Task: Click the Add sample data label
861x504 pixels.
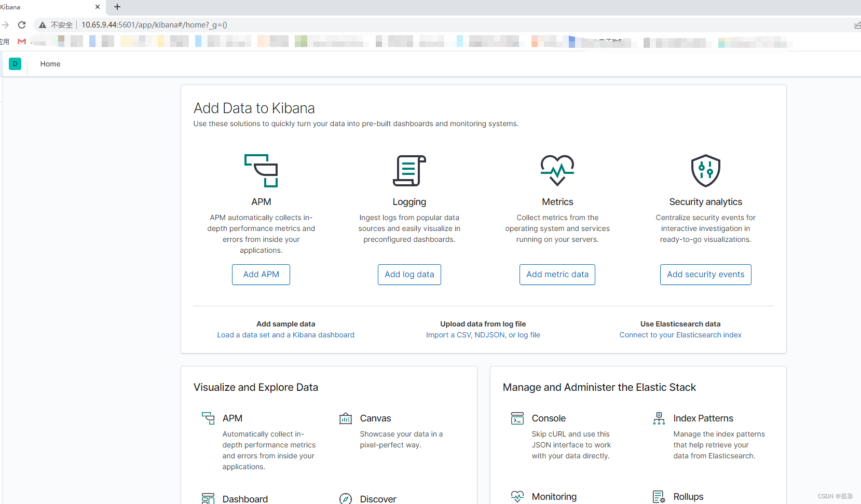Action: (286, 324)
